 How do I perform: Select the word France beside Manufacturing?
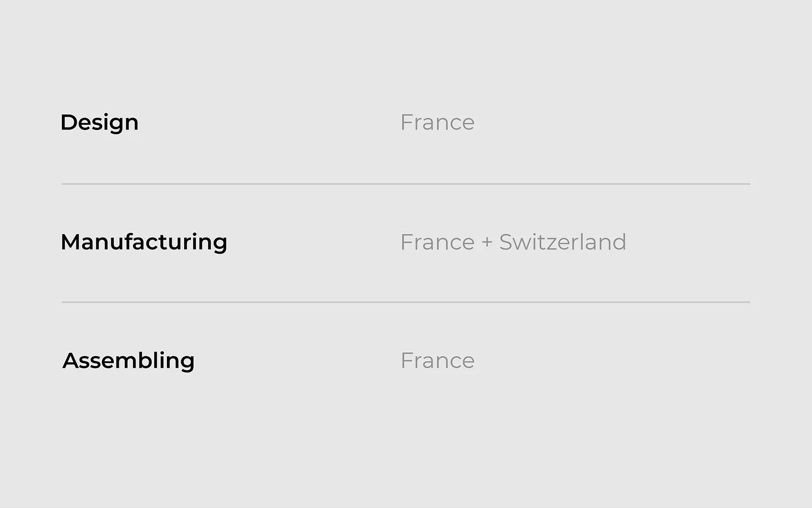[x=437, y=242]
